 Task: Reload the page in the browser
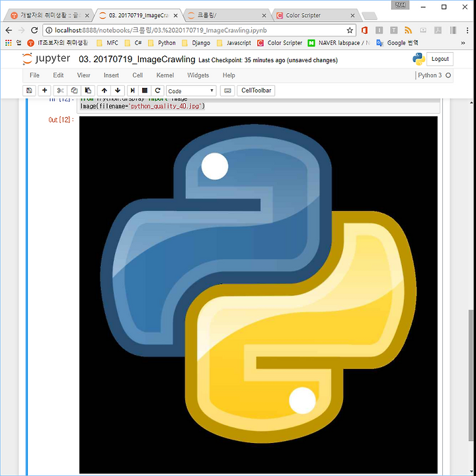tap(34, 30)
